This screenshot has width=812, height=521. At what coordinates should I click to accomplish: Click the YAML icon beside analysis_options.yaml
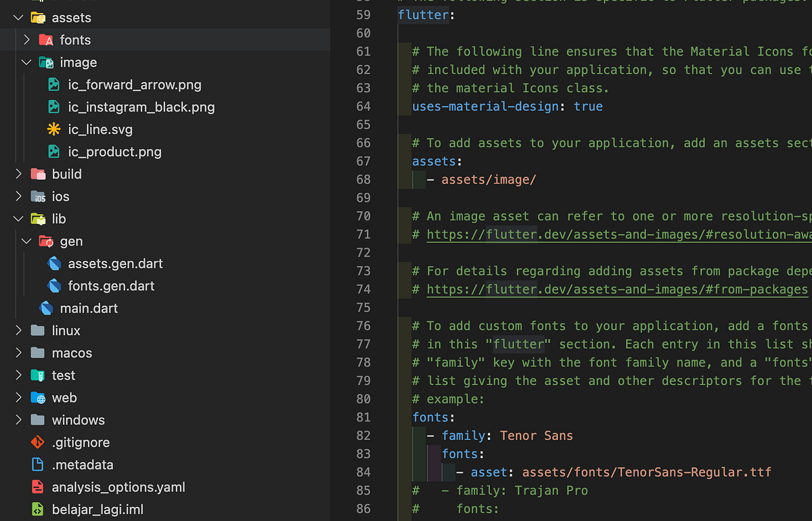38,486
